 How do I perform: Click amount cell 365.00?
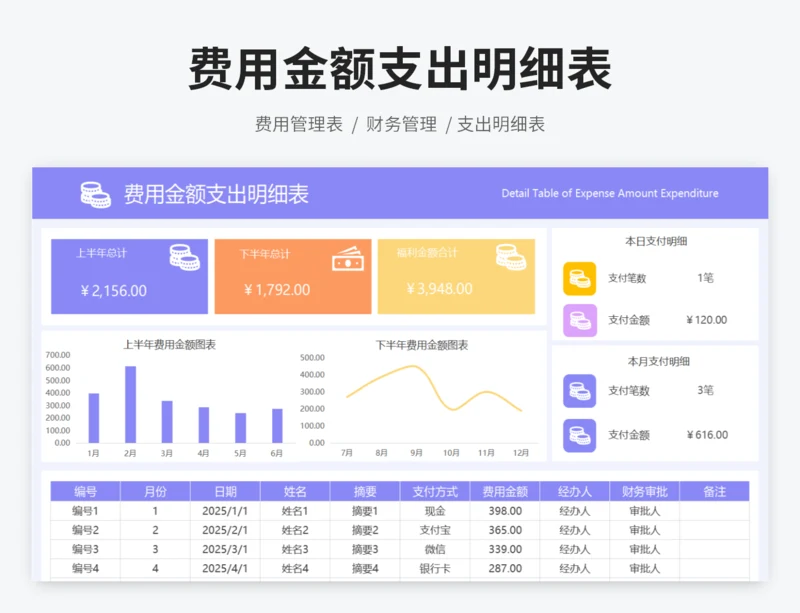pyautogui.click(x=505, y=530)
